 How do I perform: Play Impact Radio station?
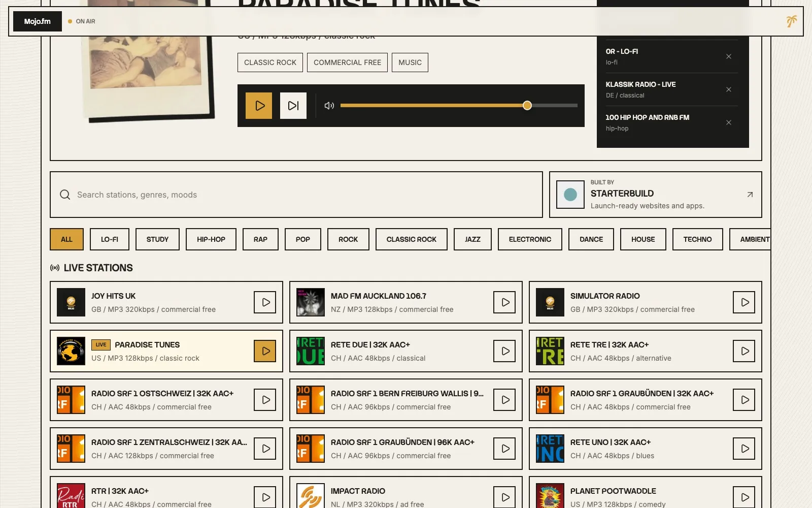coord(504,497)
